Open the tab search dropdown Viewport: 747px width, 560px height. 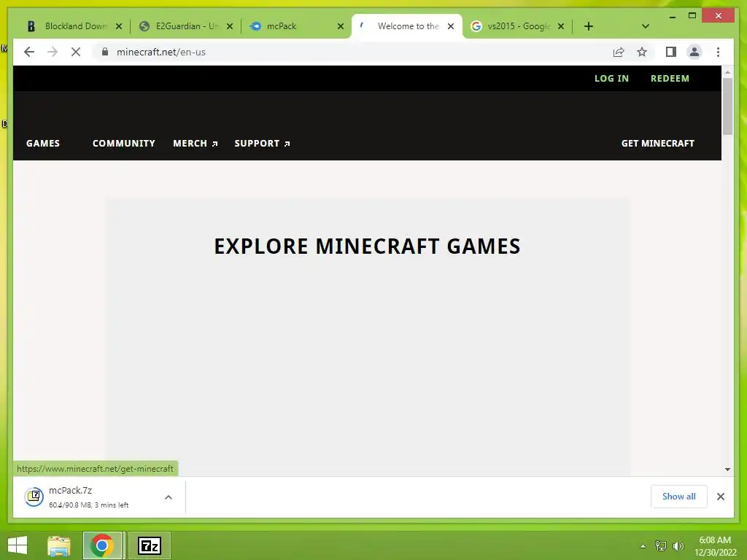[646, 26]
